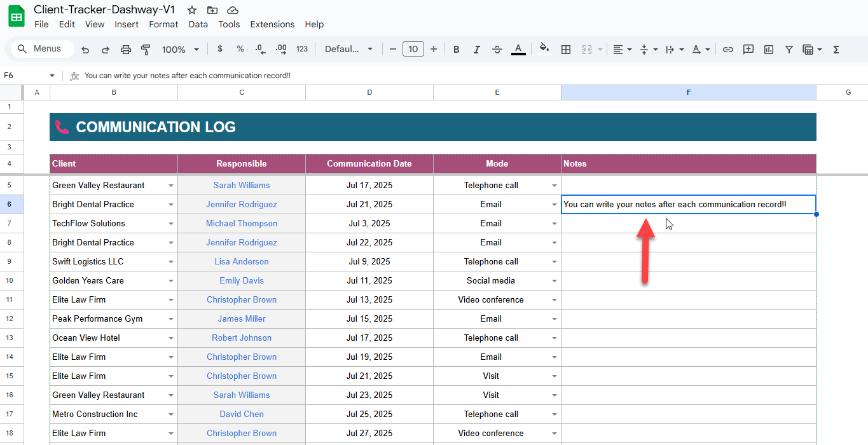
Task: Decrease decimal places
Action: (261, 49)
